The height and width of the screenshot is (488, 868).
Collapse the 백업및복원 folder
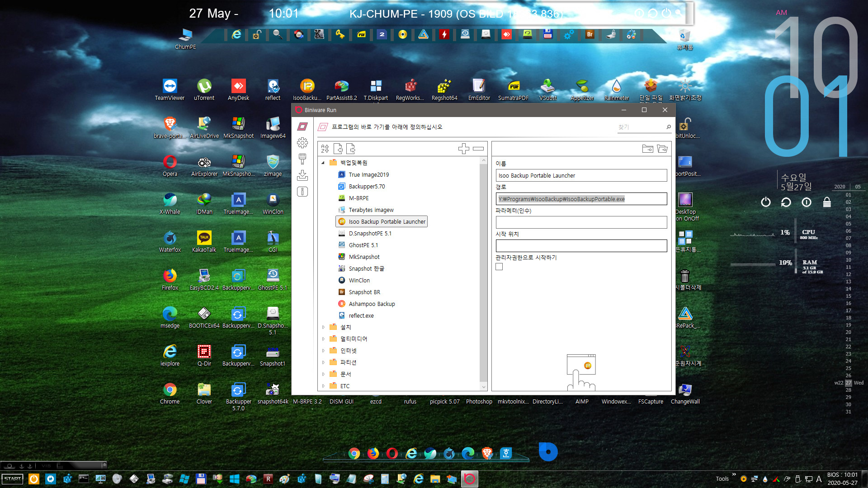point(323,163)
